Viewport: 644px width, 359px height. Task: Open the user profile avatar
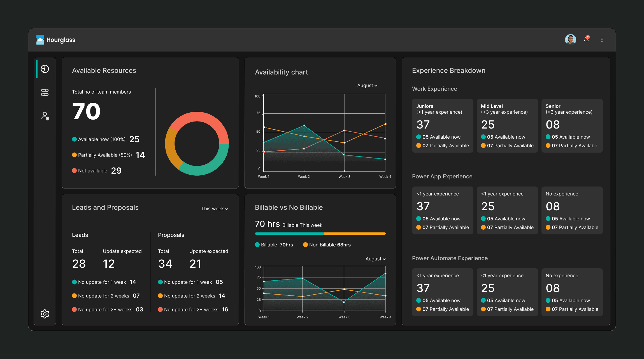570,39
